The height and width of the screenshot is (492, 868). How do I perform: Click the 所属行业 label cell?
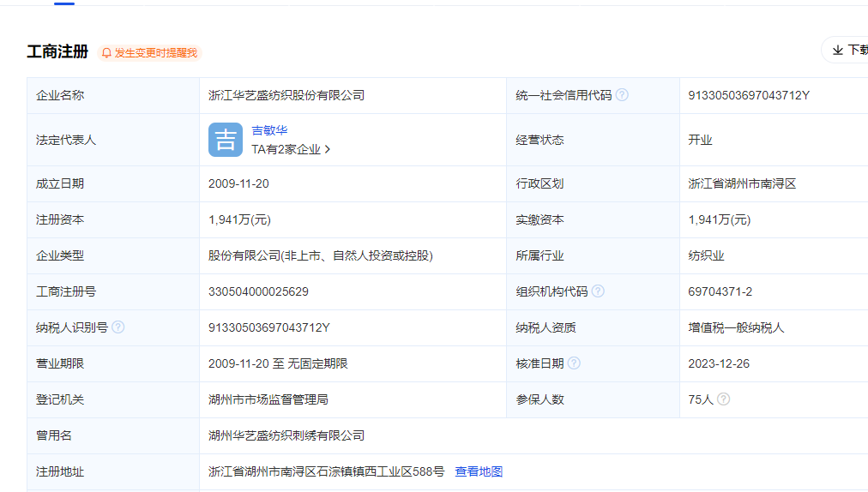pos(593,255)
